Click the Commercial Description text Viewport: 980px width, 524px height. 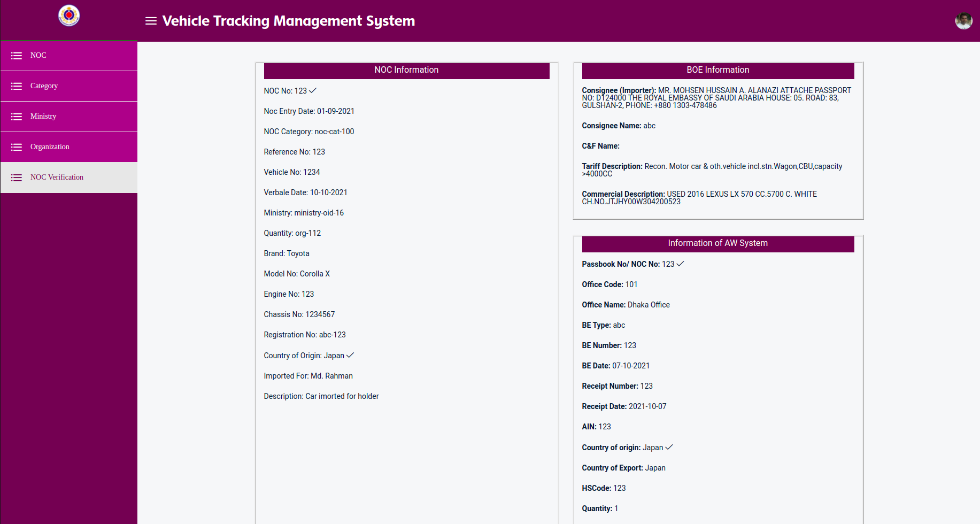pos(699,198)
